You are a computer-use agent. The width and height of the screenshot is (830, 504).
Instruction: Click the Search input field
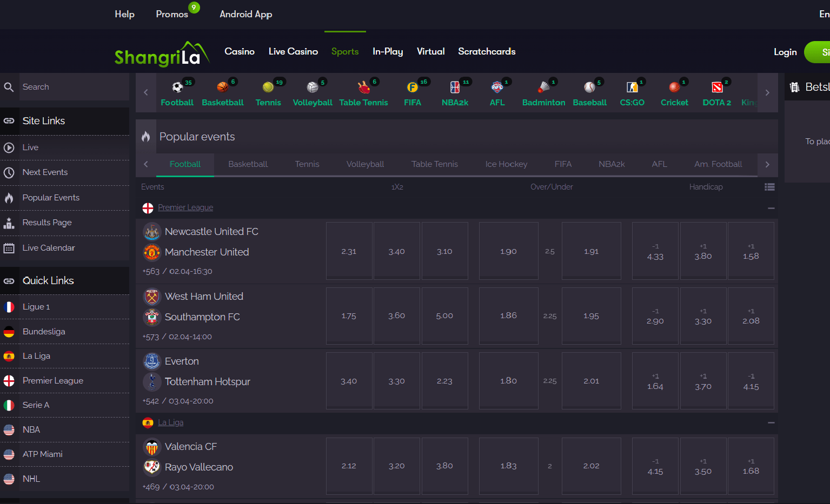73,87
